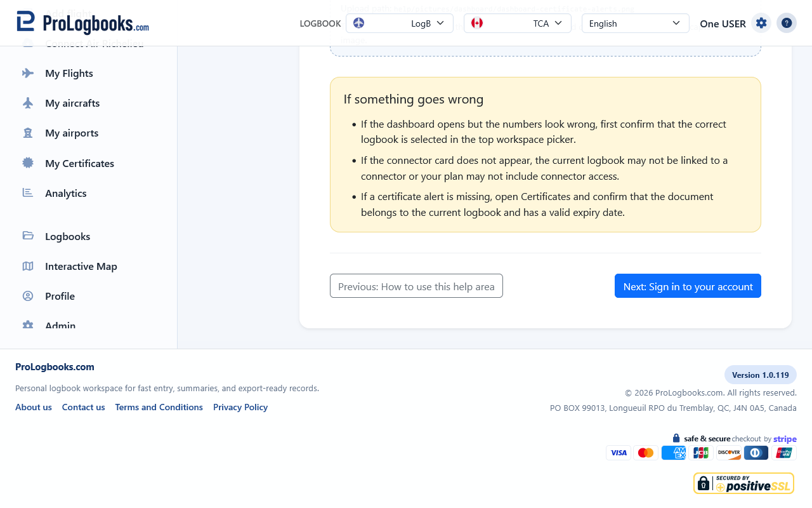Viewport: 812px width, 508px height.
Task: Click the My Flights airplane icon
Action: click(x=28, y=73)
